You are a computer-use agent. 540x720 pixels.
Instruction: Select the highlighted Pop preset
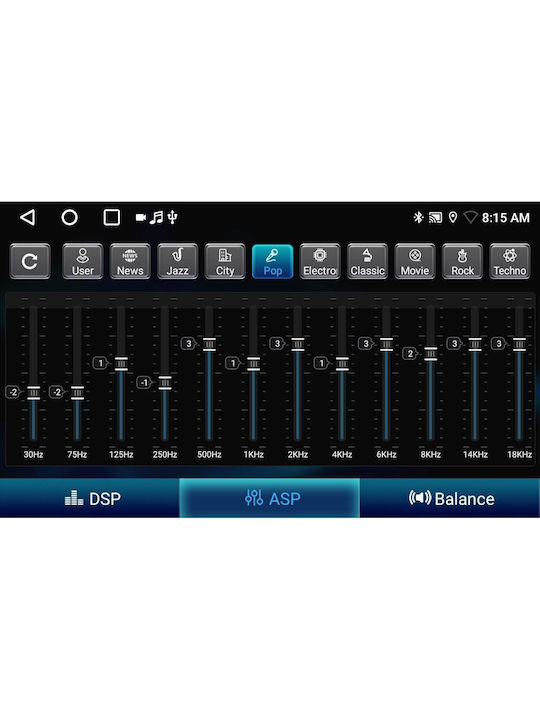[272, 261]
